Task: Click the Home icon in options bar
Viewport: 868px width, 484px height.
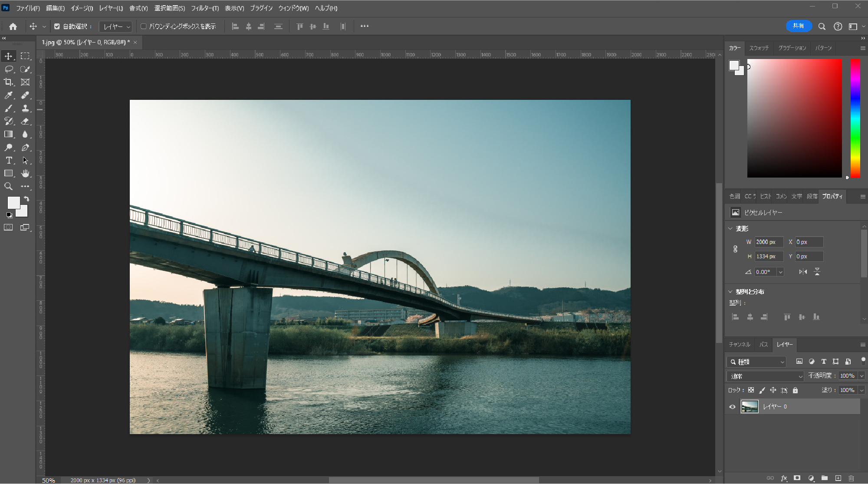Action: click(x=13, y=26)
